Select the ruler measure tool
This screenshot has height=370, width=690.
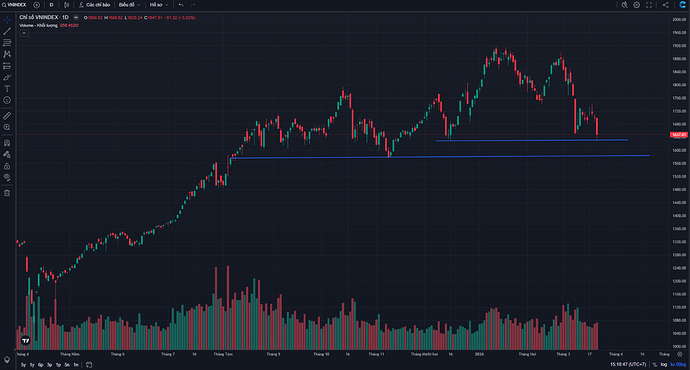pos(7,116)
